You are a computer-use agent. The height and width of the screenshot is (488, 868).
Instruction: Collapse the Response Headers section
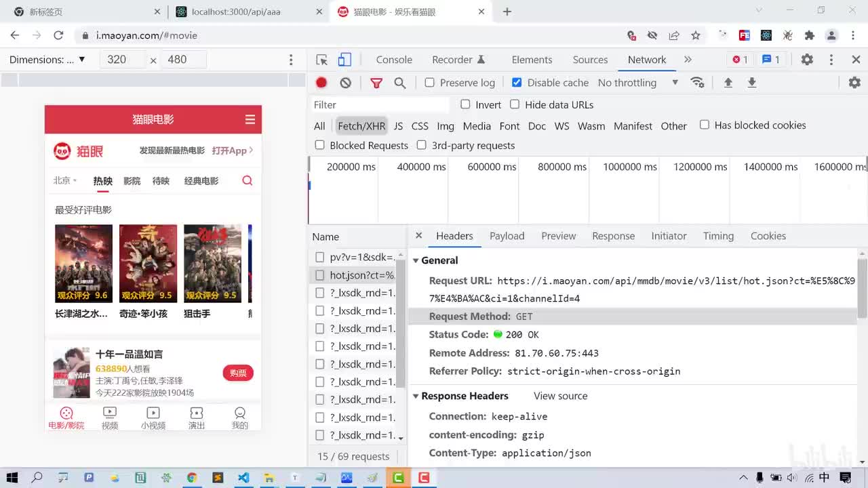click(416, 396)
